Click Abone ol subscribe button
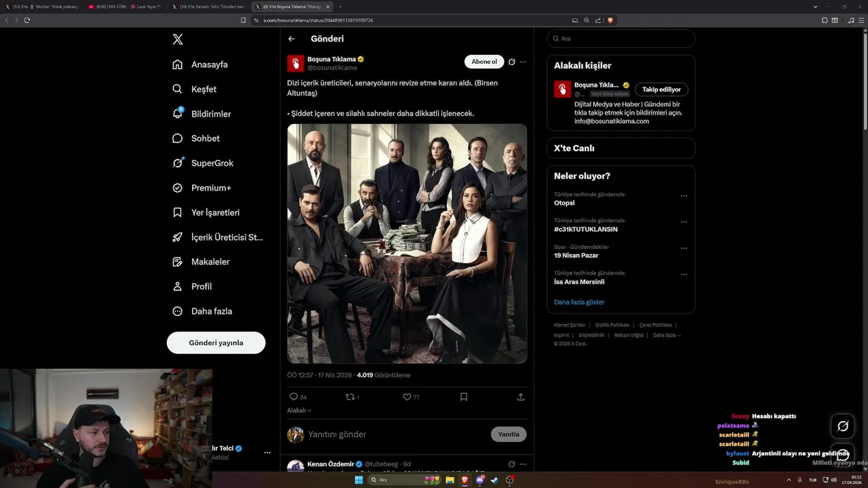Image resolution: width=868 pixels, height=488 pixels. pyautogui.click(x=484, y=62)
